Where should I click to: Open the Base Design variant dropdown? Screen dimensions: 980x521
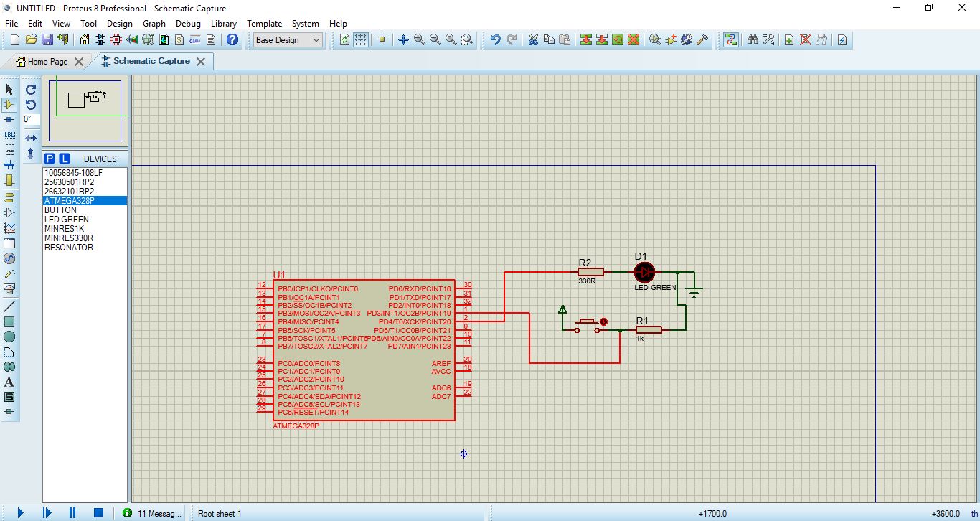click(288, 40)
